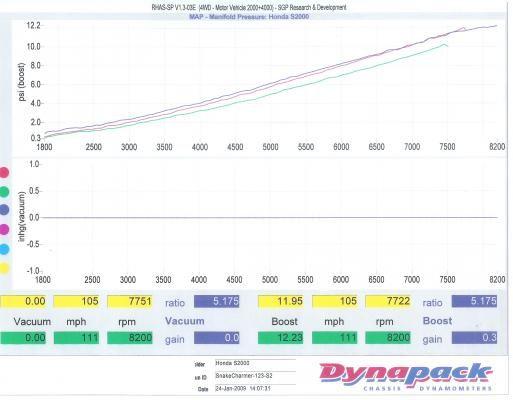Screen dimensions: 513x400
Task: Select green 8200 rpm in Vacuum group
Action: coord(130,338)
